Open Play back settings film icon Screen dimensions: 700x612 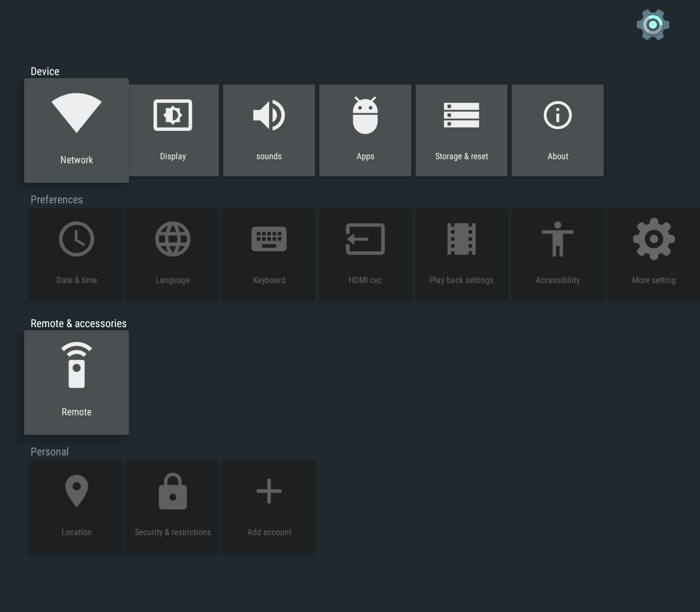coord(462,239)
